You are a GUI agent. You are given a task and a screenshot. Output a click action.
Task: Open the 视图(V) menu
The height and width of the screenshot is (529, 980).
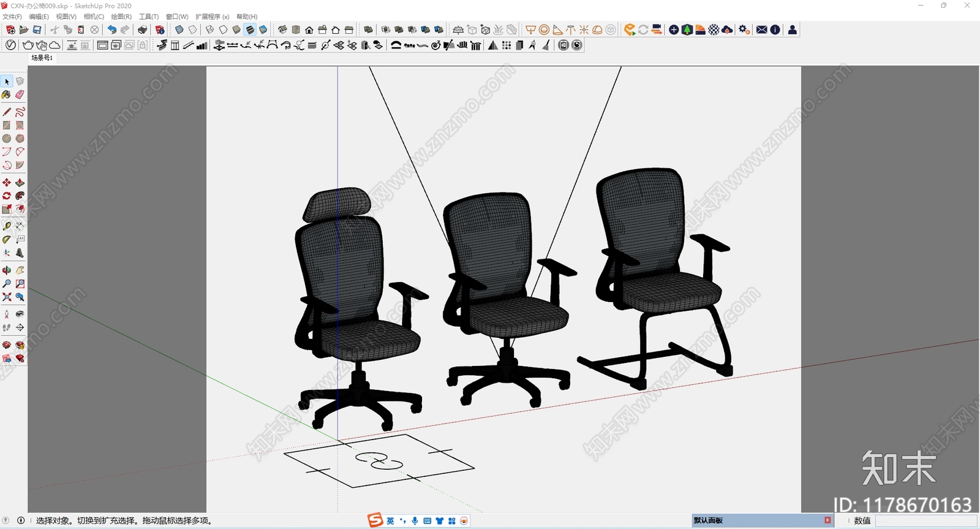pyautogui.click(x=66, y=17)
